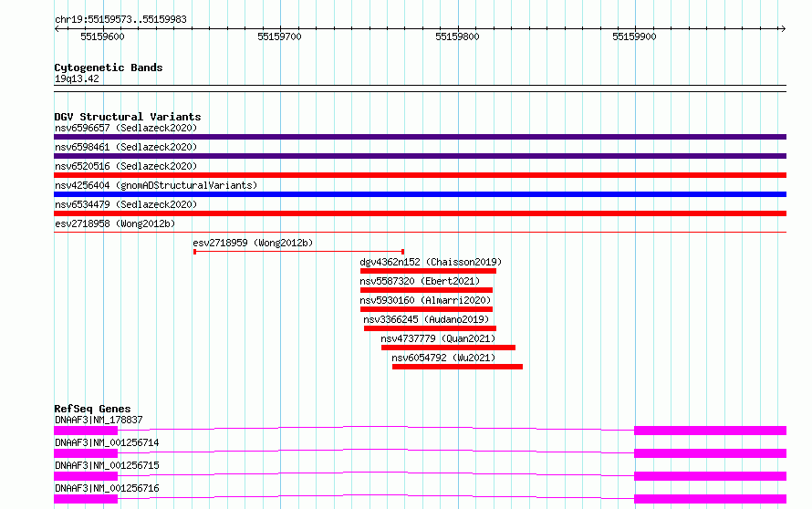Click the nsv6520516 red variant bar
The image size is (812, 509).
[420, 175]
